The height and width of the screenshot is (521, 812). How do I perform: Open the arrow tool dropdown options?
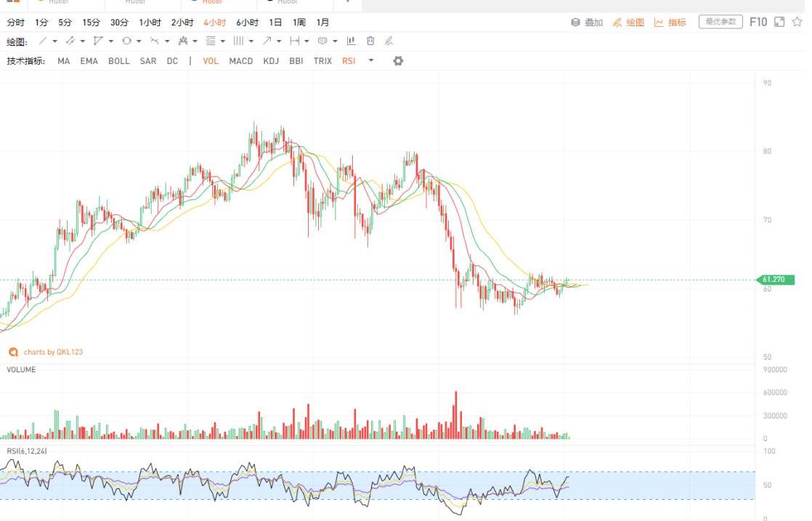coord(279,41)
